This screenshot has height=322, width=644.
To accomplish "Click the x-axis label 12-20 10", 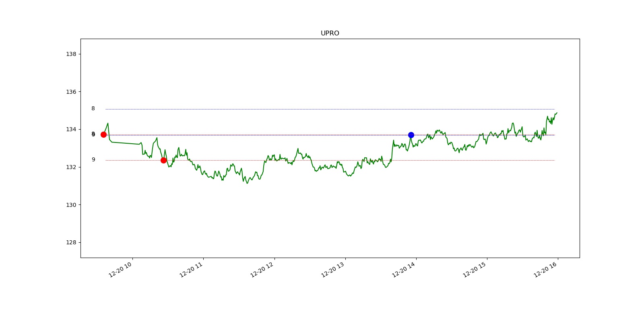I will 120,269.
